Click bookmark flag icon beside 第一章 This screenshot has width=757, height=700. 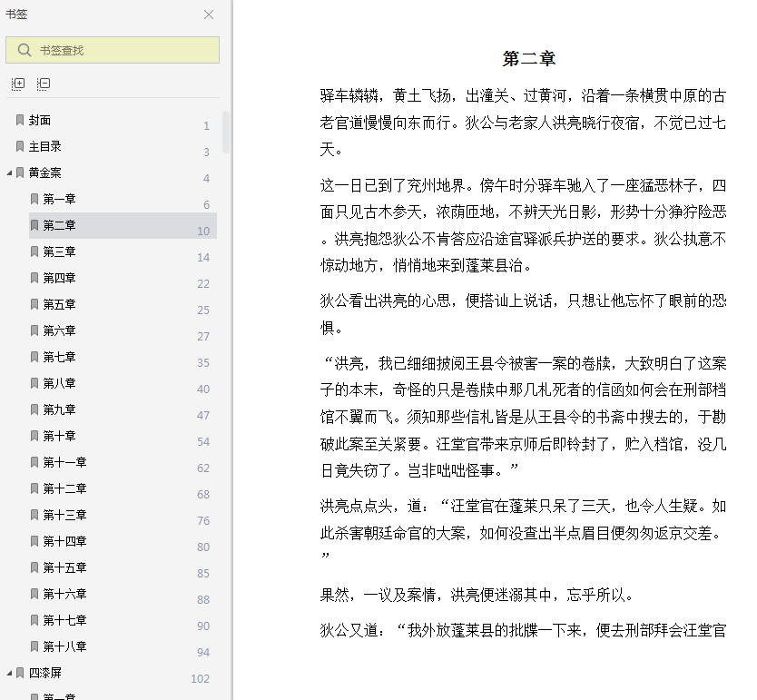(34, 199)
